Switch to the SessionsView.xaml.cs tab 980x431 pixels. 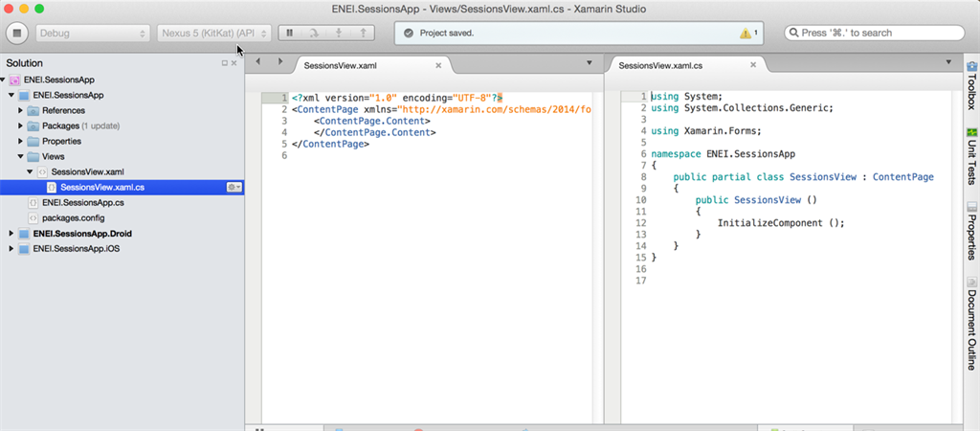click(660, 65)
